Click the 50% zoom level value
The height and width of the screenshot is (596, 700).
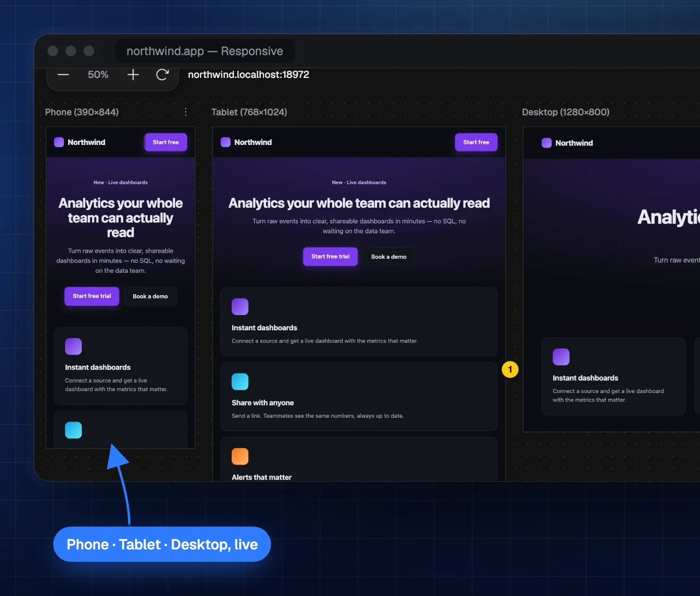point(98,75)
